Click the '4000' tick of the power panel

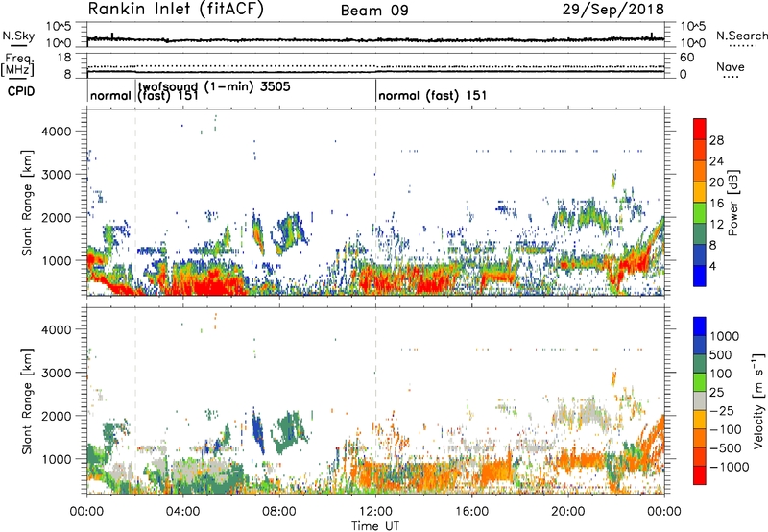pos(56,132)
